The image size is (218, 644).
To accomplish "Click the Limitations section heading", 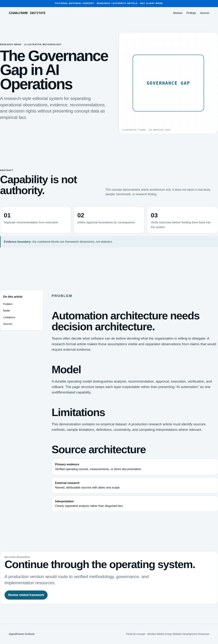I will (78, 412).
